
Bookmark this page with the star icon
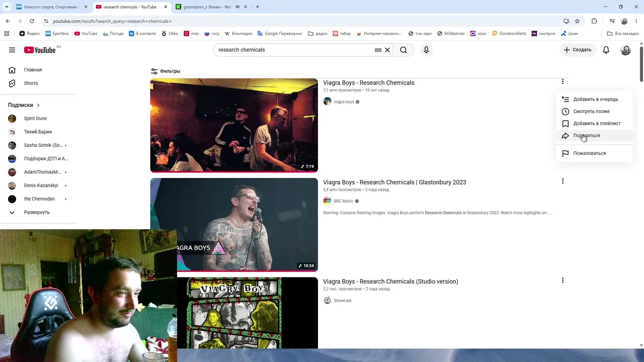577,21
